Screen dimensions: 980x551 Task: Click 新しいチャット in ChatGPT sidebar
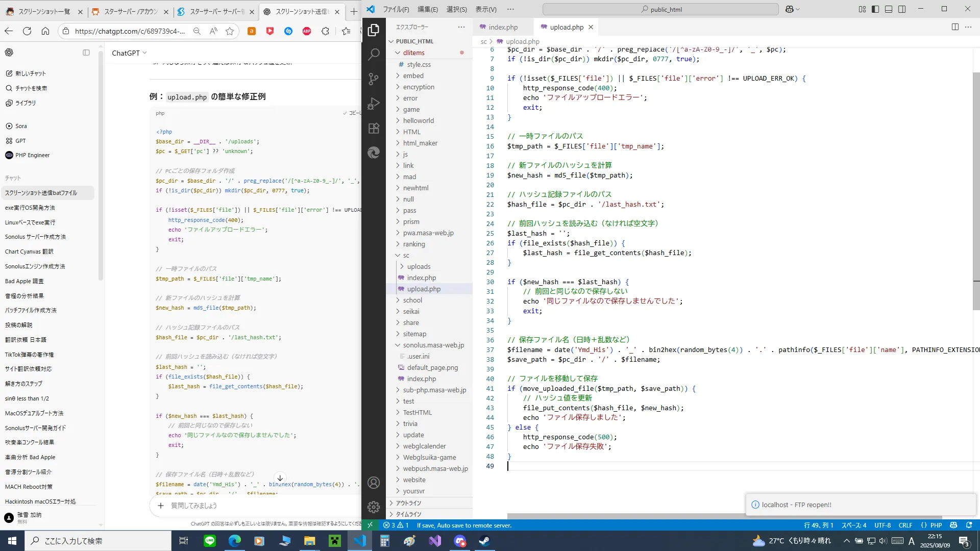pyautogui.click(x=31, y=73)
